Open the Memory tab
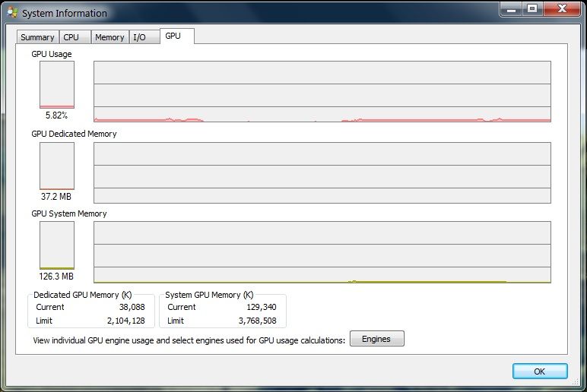 109,37
